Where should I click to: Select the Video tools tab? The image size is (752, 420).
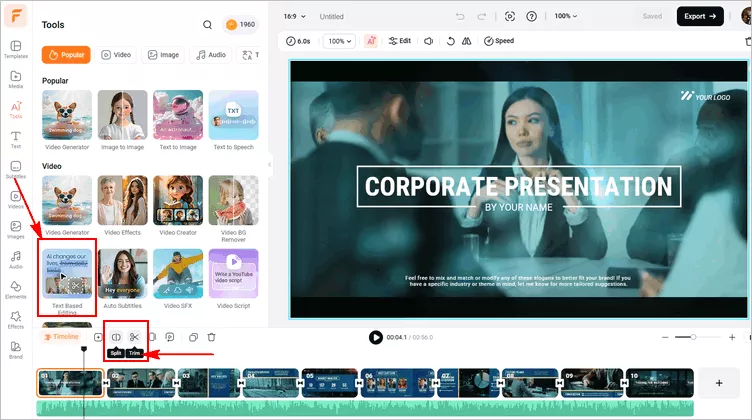pyautogui.click(x=116, y=55)
